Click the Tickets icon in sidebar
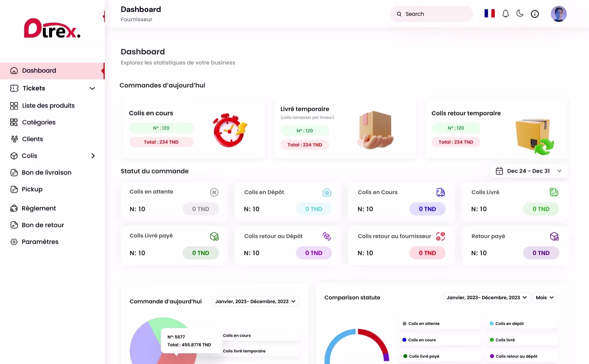 pyautogui.click(x=14, y=88)
